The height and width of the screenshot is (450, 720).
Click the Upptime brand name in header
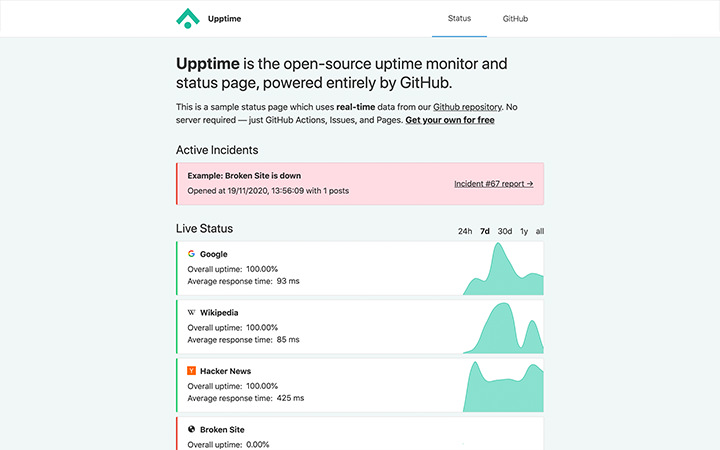click(225, 19)
